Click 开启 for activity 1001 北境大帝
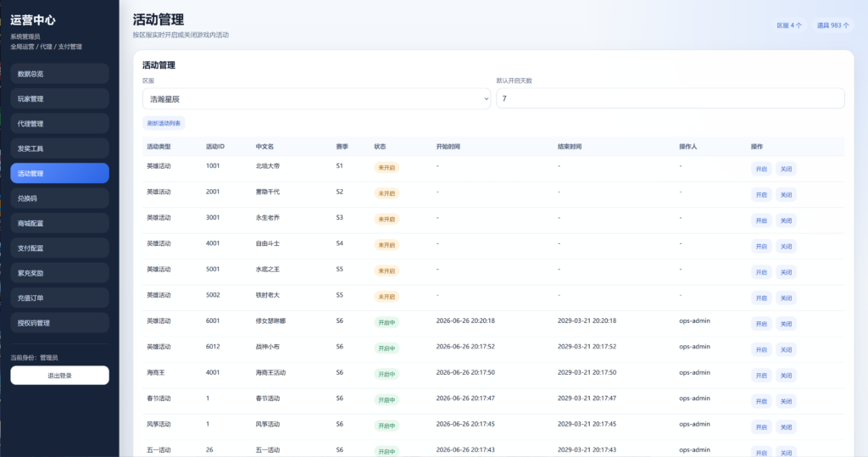The height and width of the screenshot is (457, 868). tap(761, 169)
